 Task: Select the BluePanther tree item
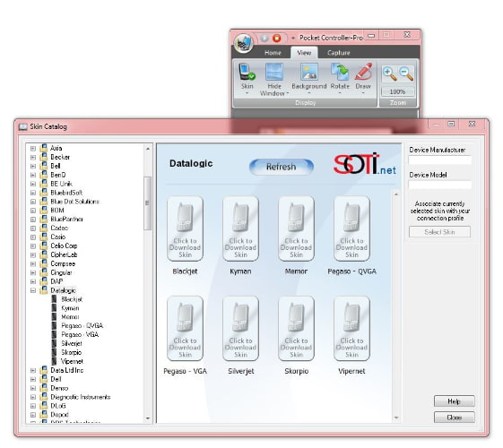click(x=66, y=220)
